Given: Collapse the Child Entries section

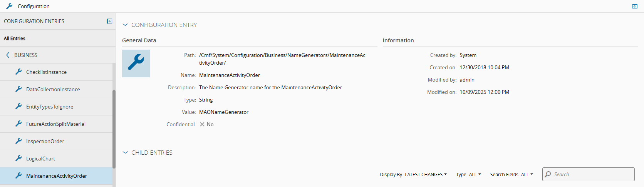Looking at the screenshot, I should click(x=125, y=152).
